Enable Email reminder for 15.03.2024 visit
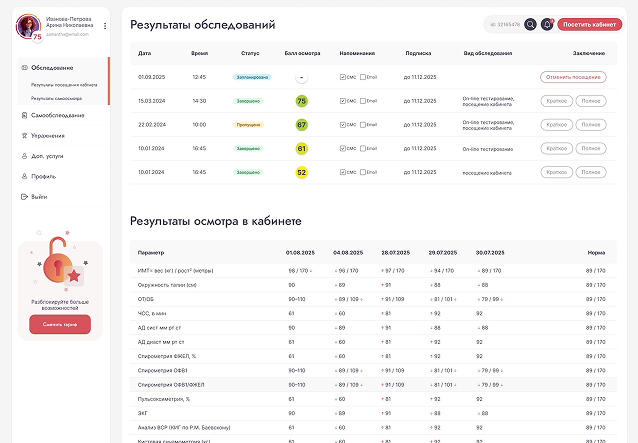The height and width of the screenshot is (443, 638). tap(362, 100)
